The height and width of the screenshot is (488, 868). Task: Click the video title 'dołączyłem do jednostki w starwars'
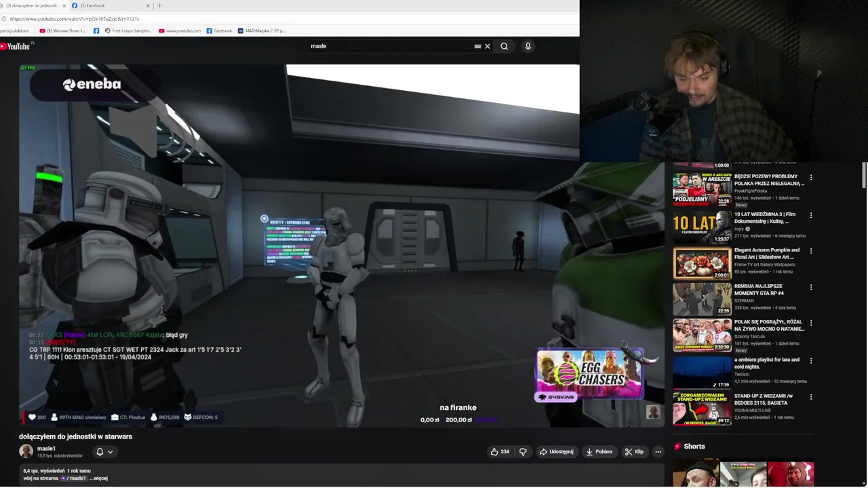point(75,436)
